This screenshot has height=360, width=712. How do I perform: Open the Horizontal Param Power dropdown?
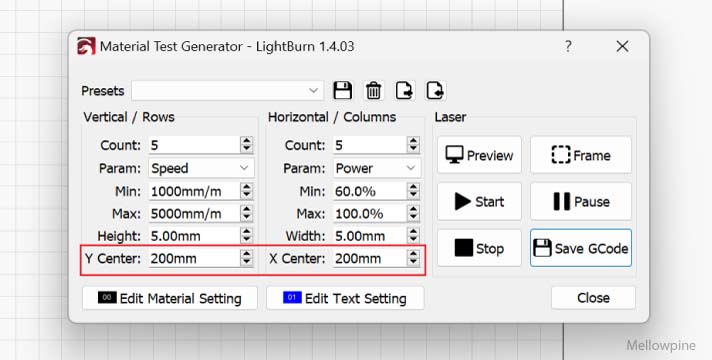377,168
